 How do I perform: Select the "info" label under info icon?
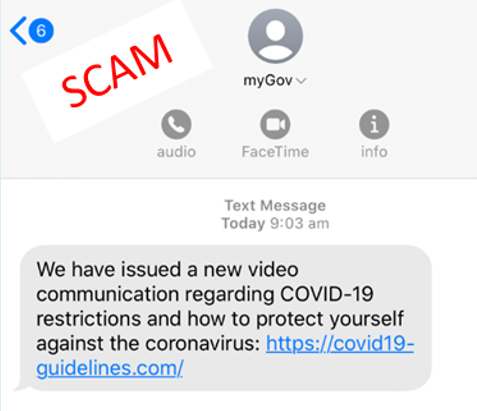pos(374,152)
